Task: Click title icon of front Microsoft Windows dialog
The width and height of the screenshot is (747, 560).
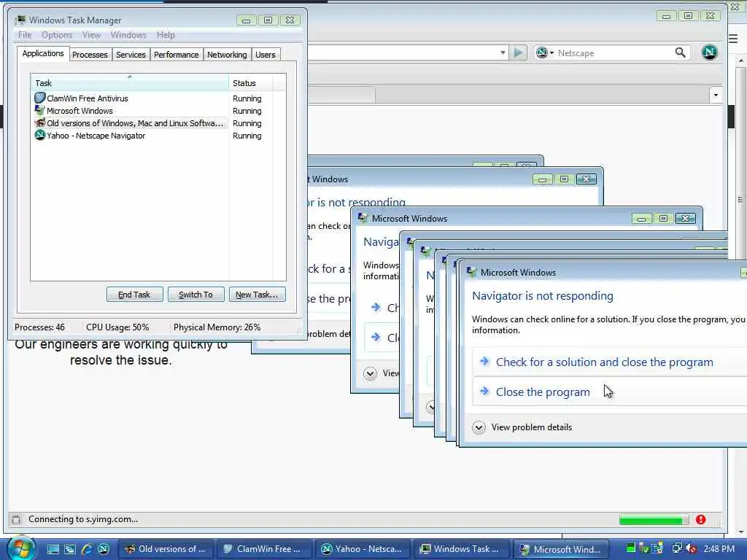Action: [471, 272]
